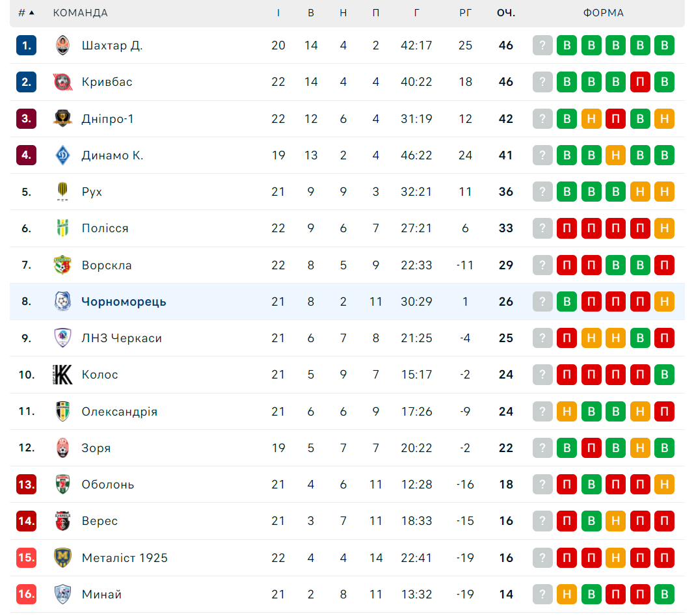Screen dimensions: 694x616
Task: Click the Металіст 1925 team crest
Action: point(62,557)
